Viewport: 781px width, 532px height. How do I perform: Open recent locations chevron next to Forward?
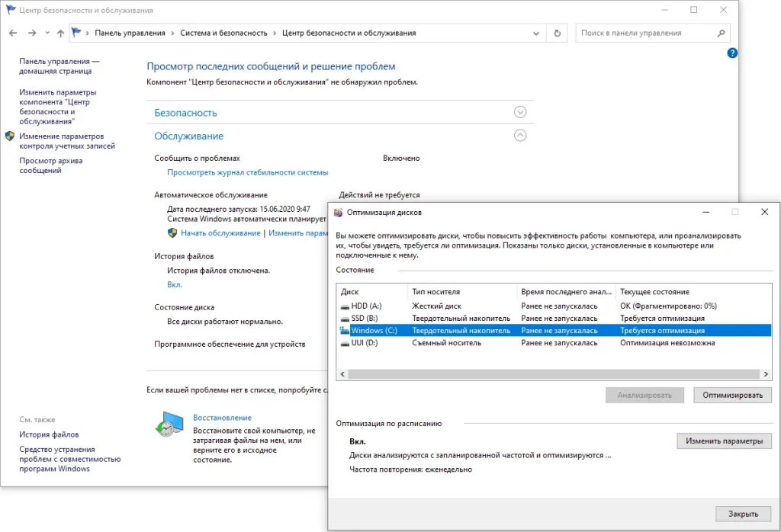pos(47,33)
